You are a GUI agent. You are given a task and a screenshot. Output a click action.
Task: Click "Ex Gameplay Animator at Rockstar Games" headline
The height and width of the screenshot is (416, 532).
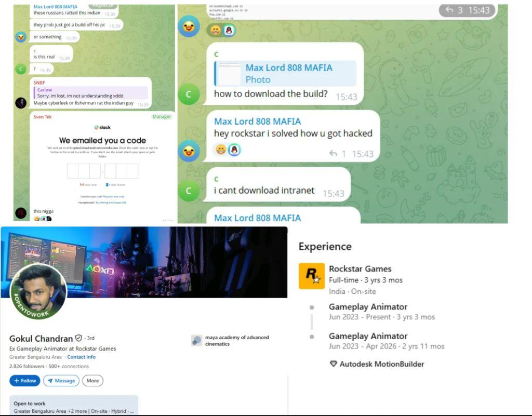[x=63, y=348]
